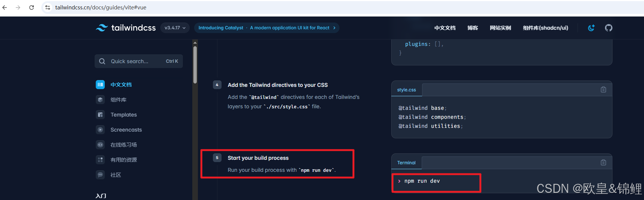644x200 pixels.
Task: Click the Templates layout icon
Action: click(100, 115)
